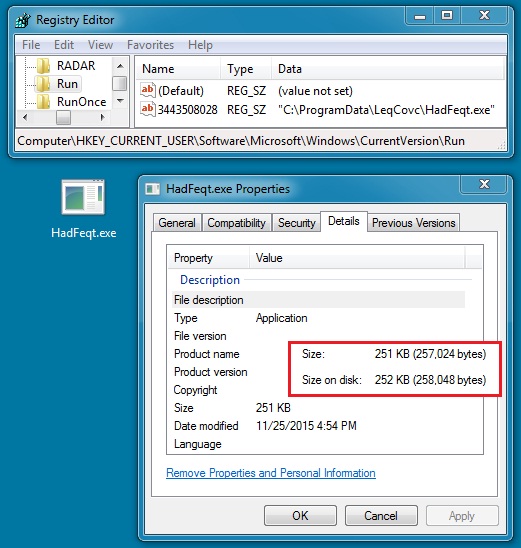Maximize the Registry Editor window
The height and width of the screenshot is (548, 521).
pyautogui.click(x=447, y=15)
